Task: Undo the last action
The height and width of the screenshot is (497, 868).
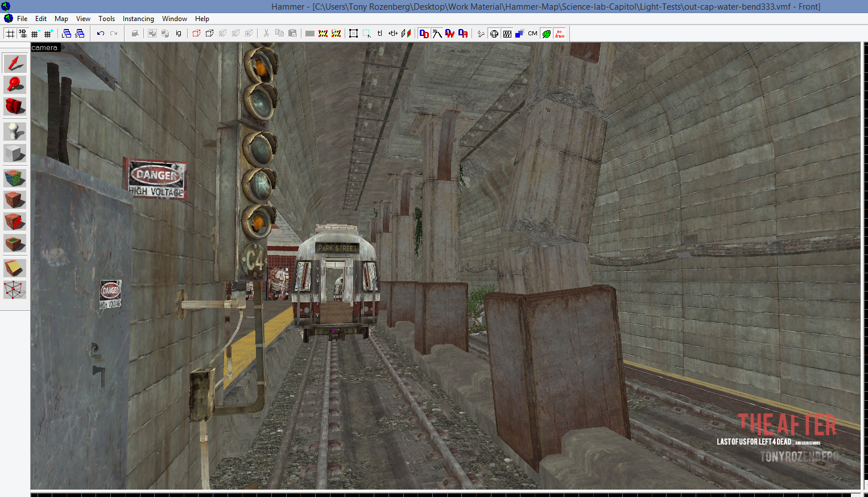Action: point(101,34)
